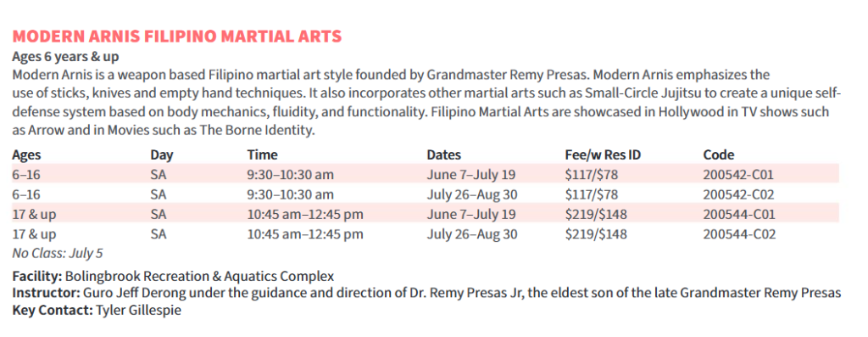Click the Bolingbrook Recreation & Aquatics Complex facility name
Screen dimensions: 868x337
tap(200, 276)
